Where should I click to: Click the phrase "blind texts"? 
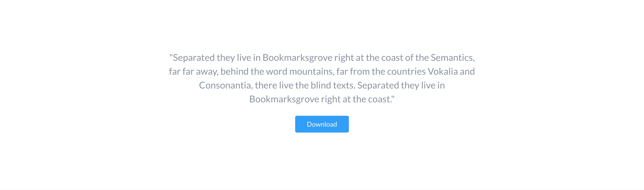tap(332, 86)
